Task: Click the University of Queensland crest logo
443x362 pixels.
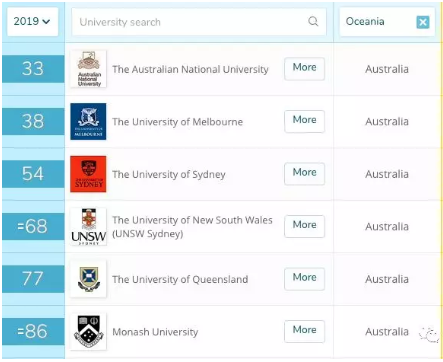Action: pyautogui.click(x=88, y=279)
